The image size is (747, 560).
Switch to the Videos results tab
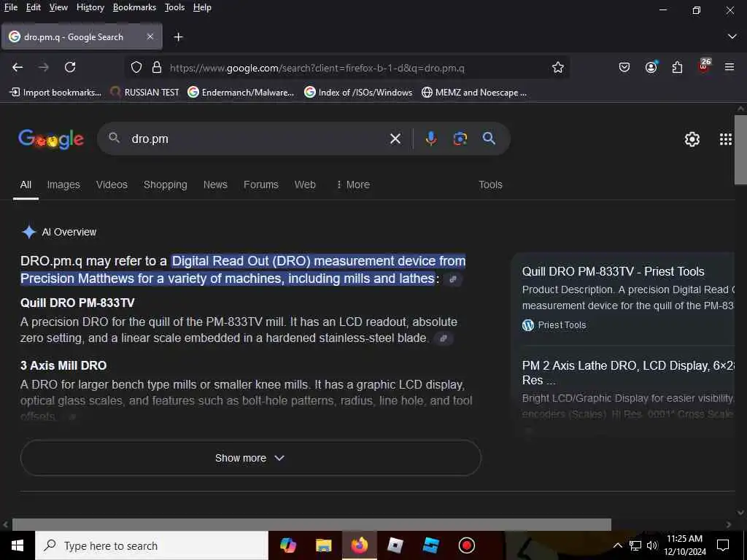point(112,184)
